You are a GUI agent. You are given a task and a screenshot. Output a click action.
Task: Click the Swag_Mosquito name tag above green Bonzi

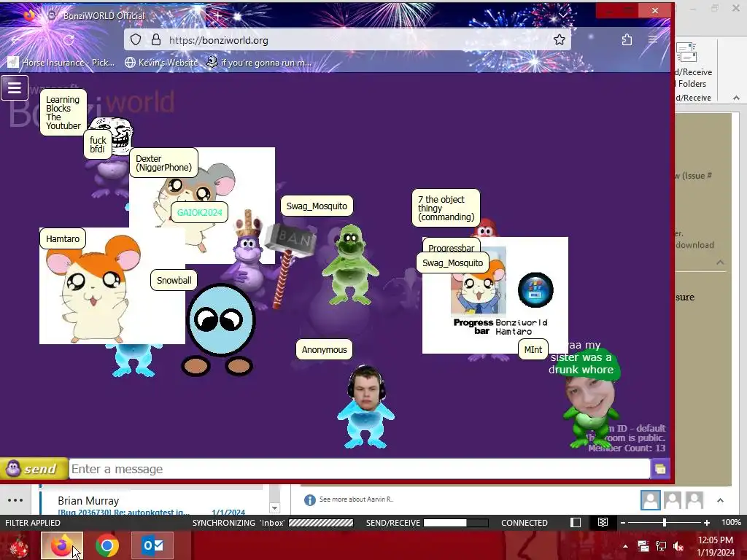(317, 206)
